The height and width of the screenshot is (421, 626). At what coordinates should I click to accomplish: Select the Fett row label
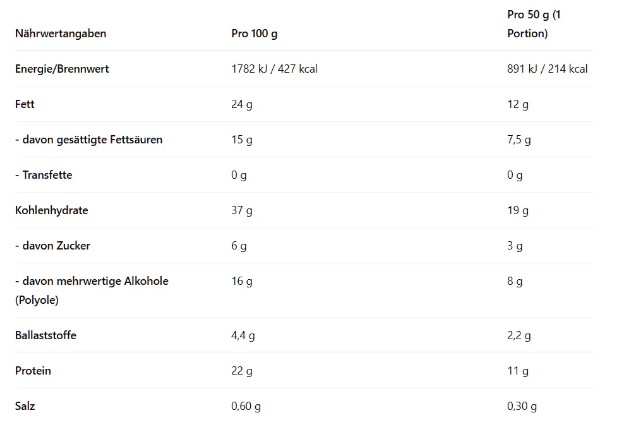click(26, 104)
